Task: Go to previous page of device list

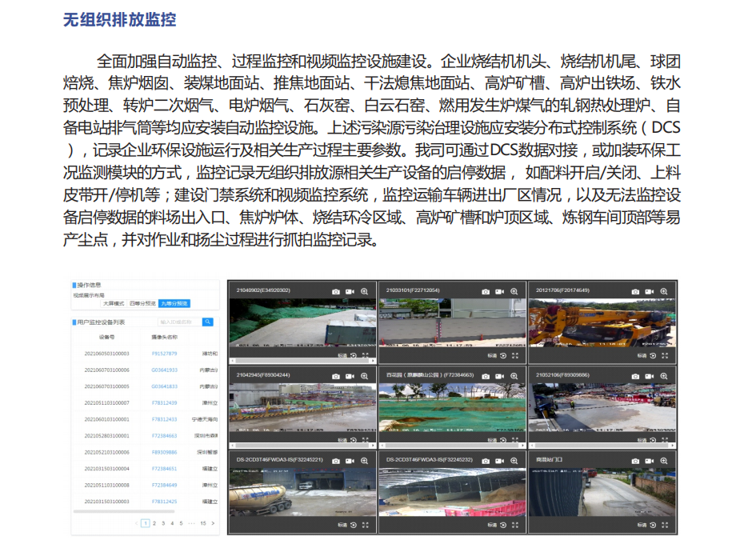Action: (137, 523)
